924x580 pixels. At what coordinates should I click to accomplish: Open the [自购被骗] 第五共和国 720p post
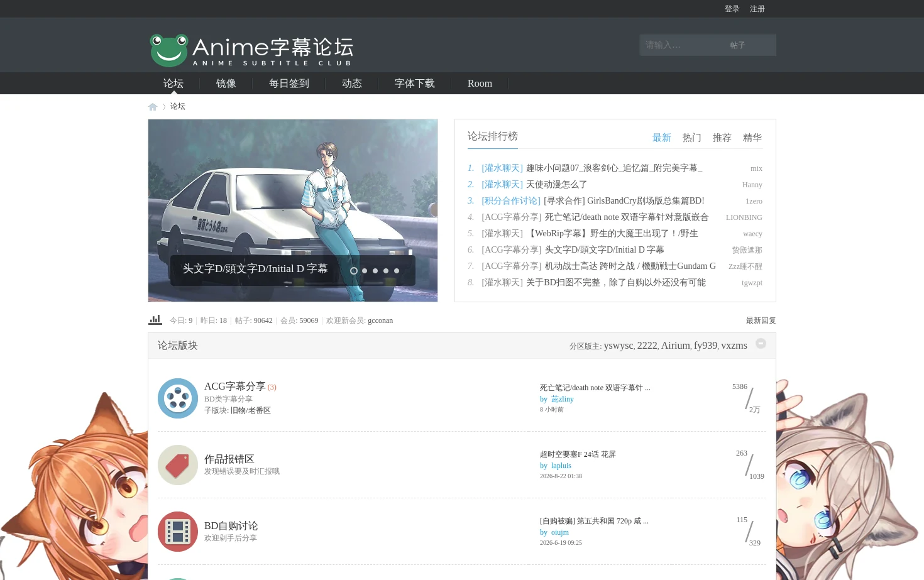point(594,521)
